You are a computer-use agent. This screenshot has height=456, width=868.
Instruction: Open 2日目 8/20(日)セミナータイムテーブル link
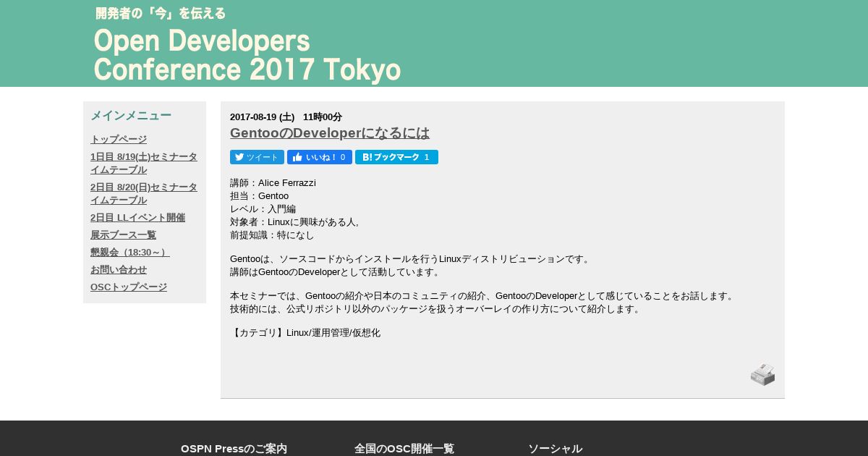144,193
